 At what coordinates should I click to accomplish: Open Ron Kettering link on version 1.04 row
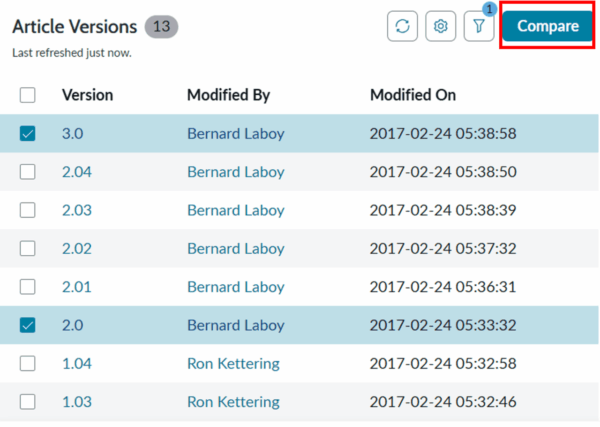233,363
